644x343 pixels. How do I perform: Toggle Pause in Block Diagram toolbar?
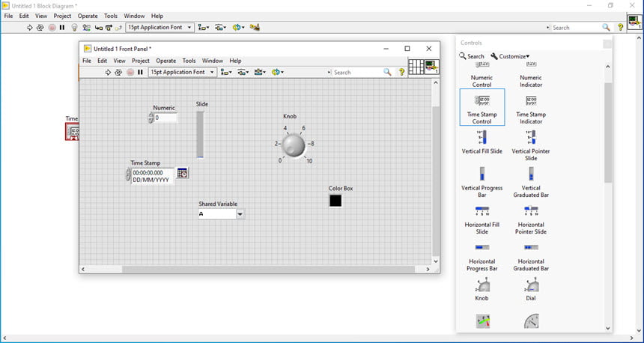(x=62, y=28)
